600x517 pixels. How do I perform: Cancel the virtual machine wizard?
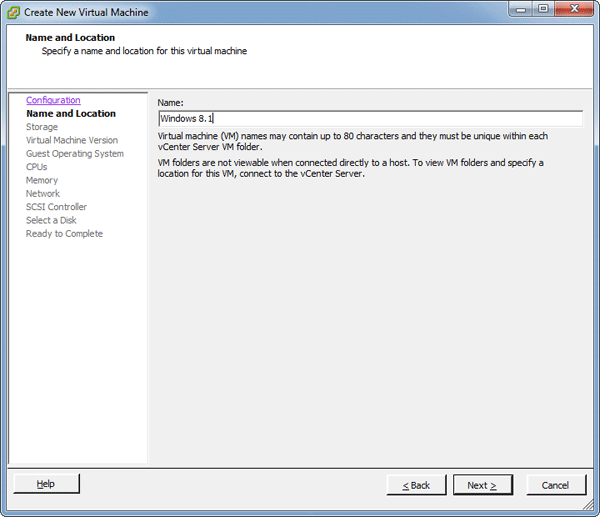[x=555, y=485]
